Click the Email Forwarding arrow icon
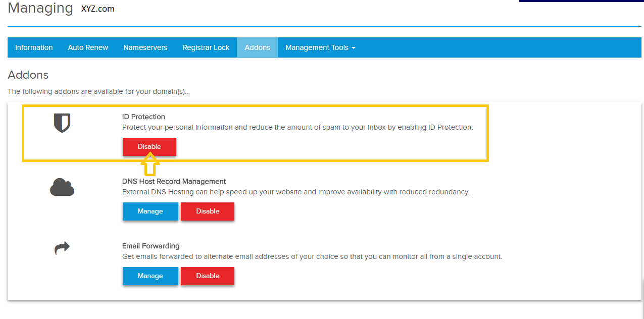 pos(62,248)
